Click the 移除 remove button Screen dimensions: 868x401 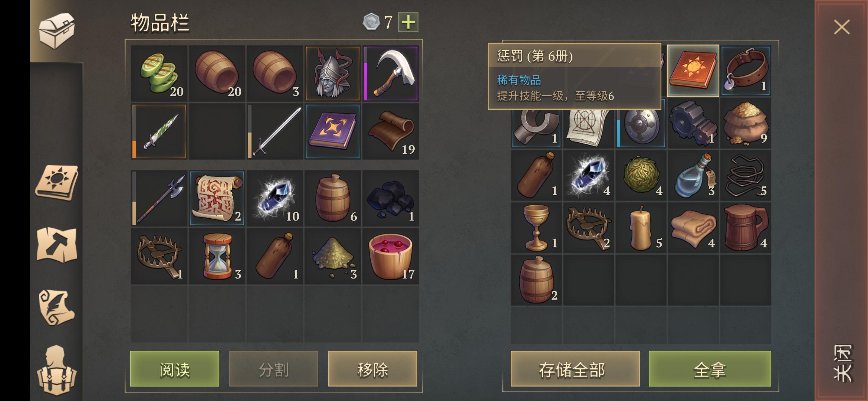tap(373, 369)
